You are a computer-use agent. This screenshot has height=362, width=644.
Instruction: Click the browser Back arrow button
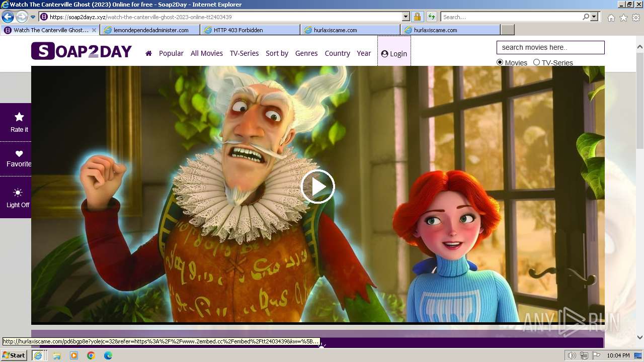coord(8,17)
